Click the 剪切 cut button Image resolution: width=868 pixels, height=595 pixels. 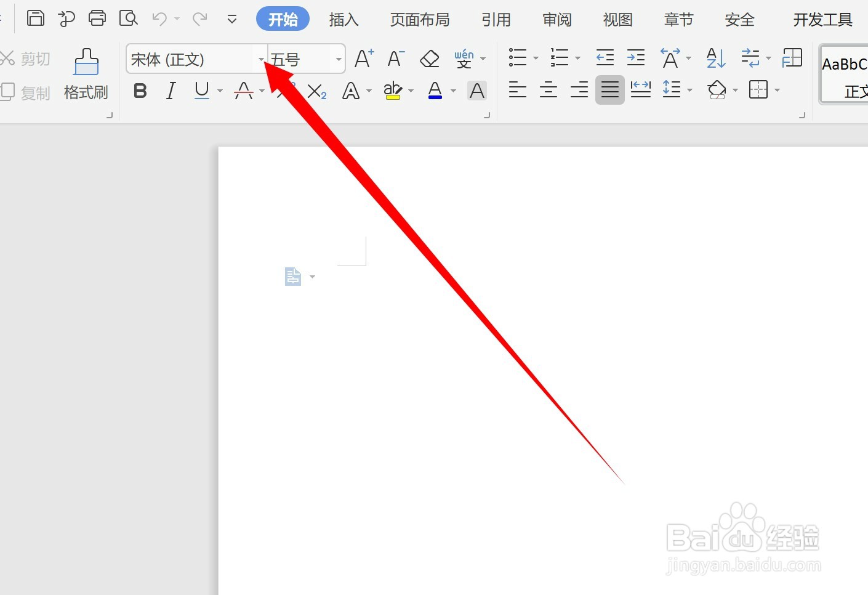tap(25, 59)
